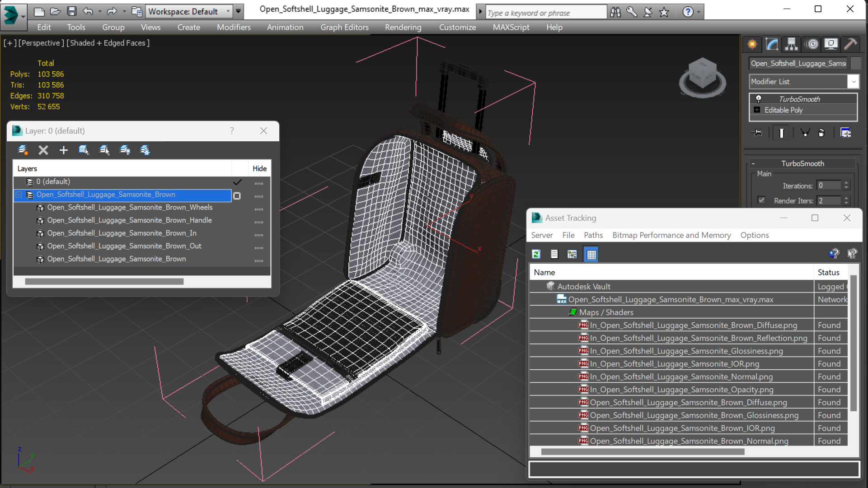Collapse the TurboSmooth rollout

tap(753, 163)
